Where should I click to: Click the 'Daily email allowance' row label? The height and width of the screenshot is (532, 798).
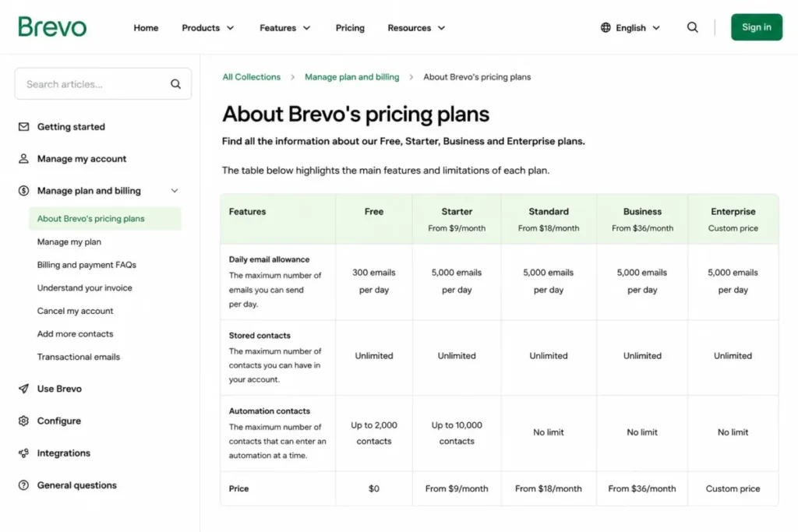269,259
